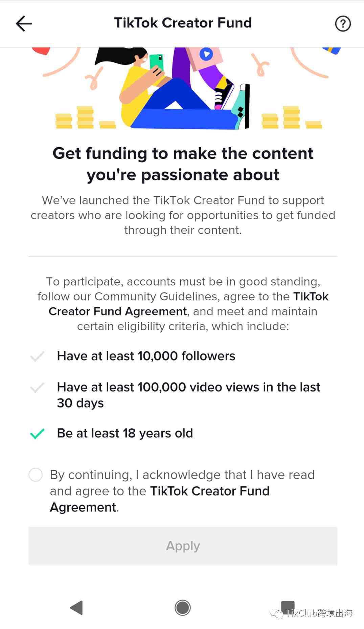Go back using the top-left arrow
Viewport: 364px width, 629px height.
(24, 23)
